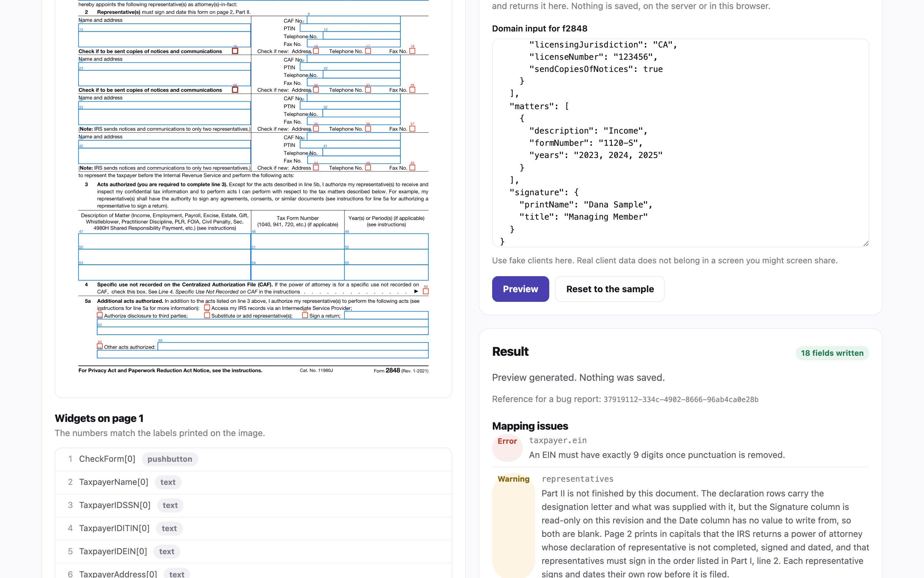Screen dimensions: 924x578
Task: Tick second representative's new Address checkbox
Action: coord(316,90)
